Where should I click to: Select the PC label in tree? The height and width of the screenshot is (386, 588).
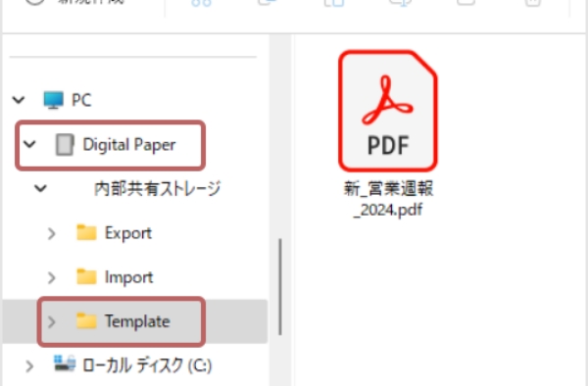tap(81, 100)
